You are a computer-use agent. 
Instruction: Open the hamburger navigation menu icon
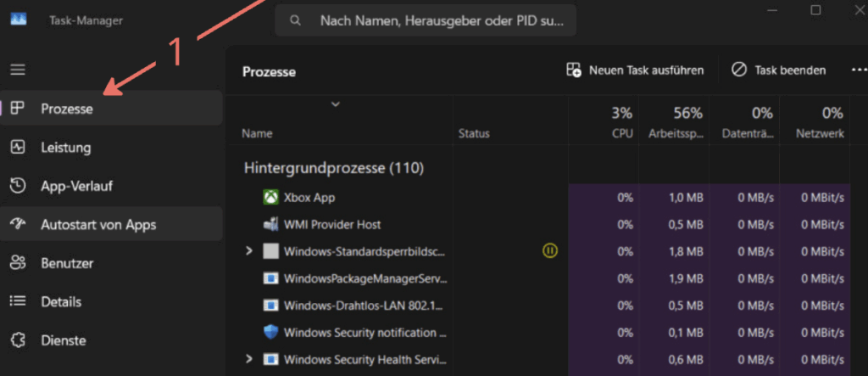19,70
